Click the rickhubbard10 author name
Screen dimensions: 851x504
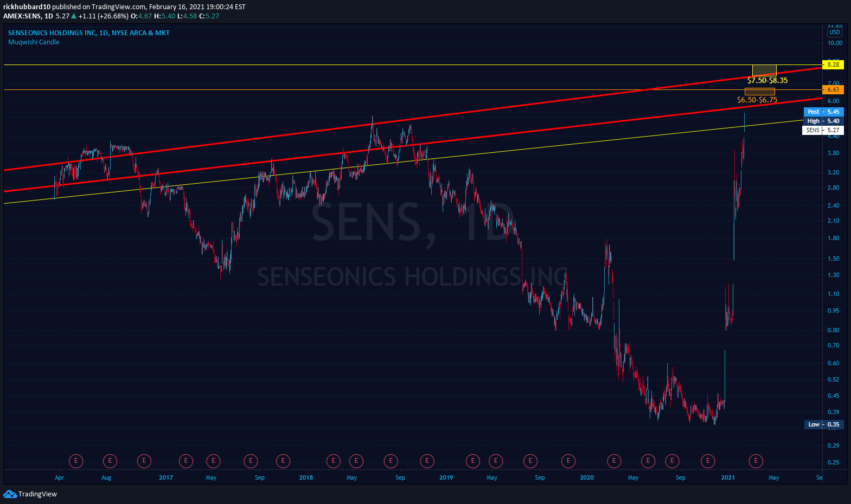[27, 7]
